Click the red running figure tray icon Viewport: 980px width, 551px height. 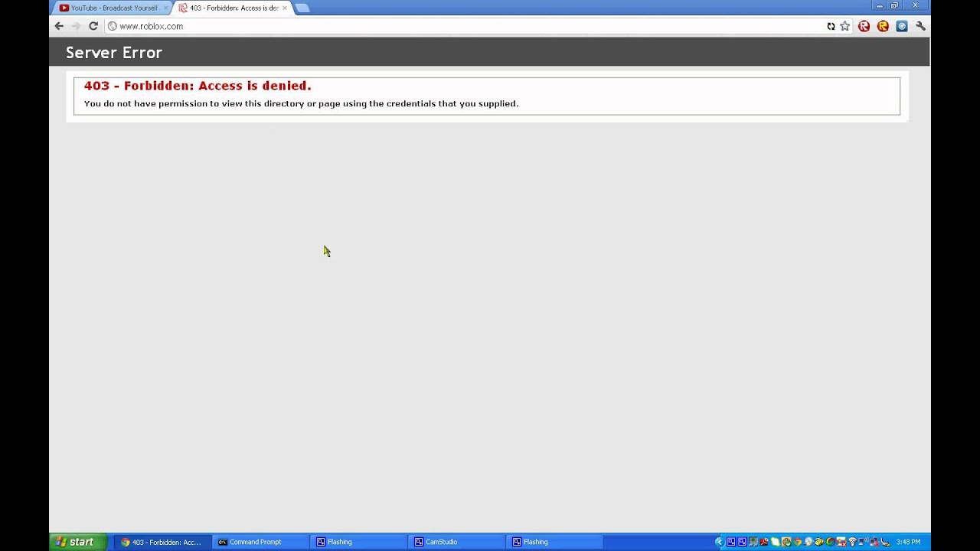point(764,542)
